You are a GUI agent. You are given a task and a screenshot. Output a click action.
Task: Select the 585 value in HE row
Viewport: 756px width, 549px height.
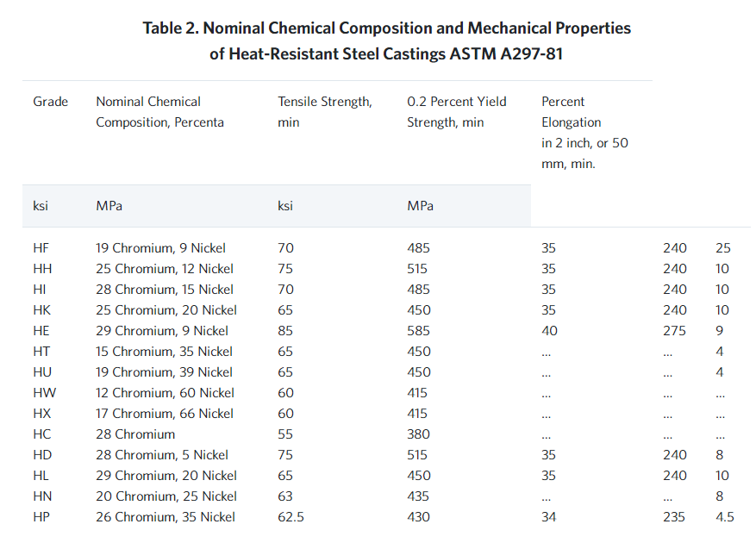(418, 331)
